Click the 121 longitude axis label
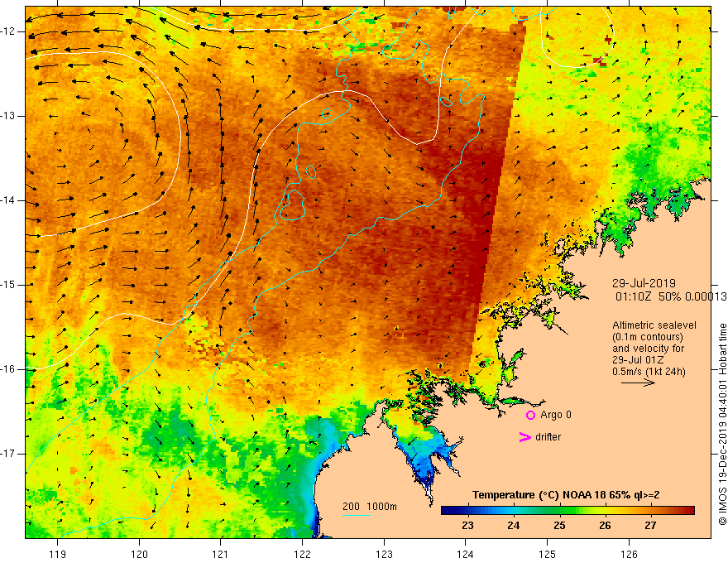 click(221, 554)
